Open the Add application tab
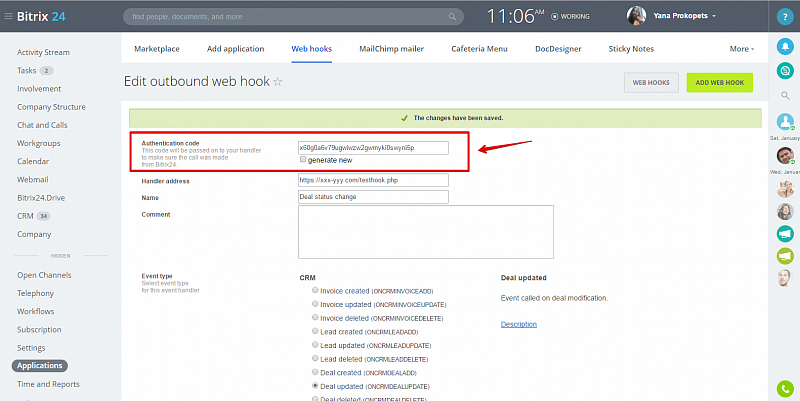 pos(235,49)
